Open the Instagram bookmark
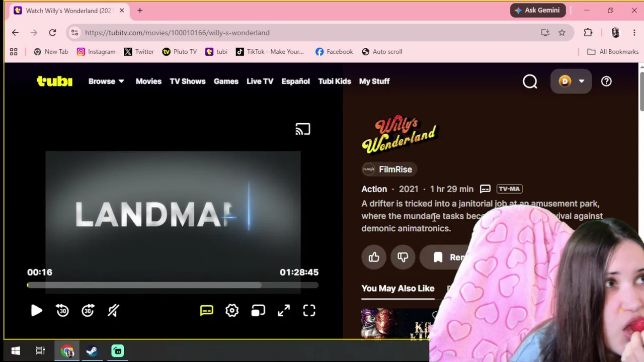644x362 pixels. pyautogui.click(x=96, y=52)
